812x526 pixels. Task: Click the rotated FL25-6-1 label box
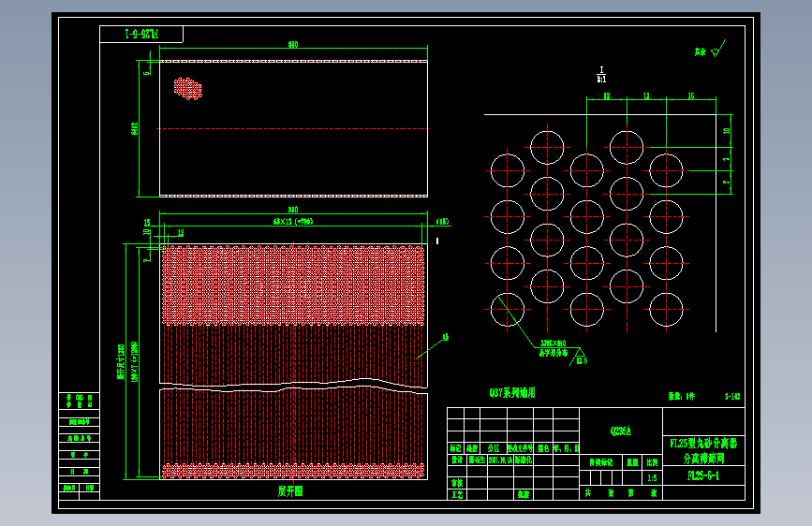pos(141,35)
